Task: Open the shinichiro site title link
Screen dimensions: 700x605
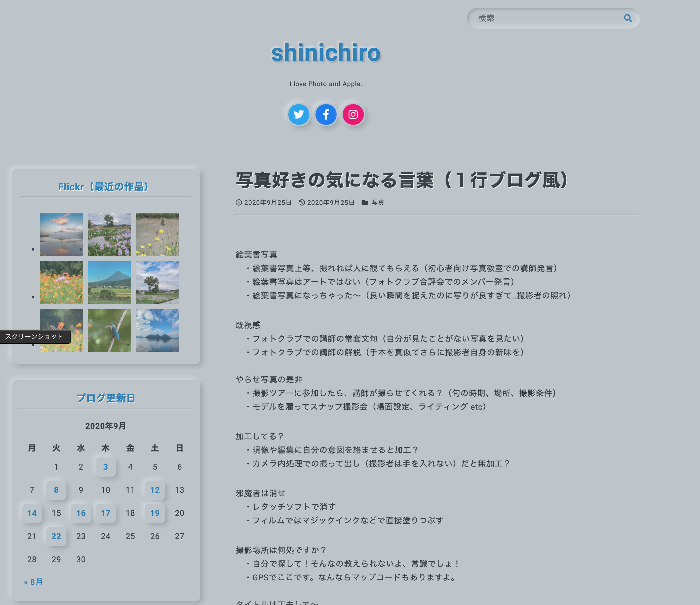Action: [326, 53]
